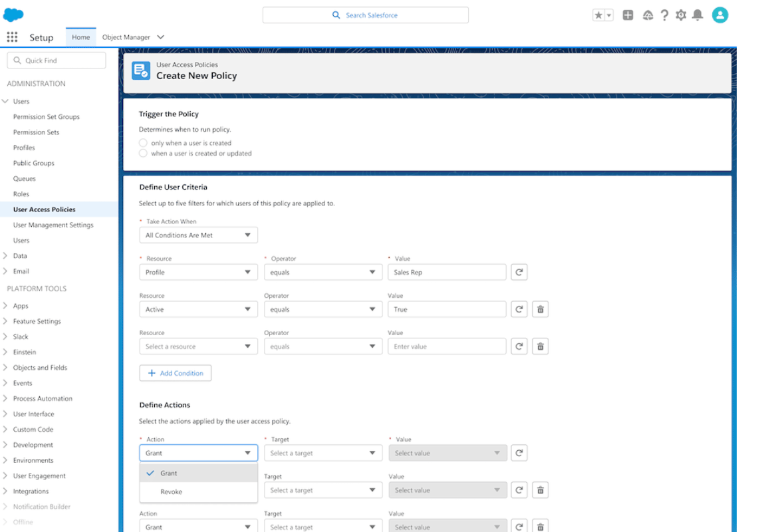Reset the Active condition row
758x532 pixels.
pos(519,309)
